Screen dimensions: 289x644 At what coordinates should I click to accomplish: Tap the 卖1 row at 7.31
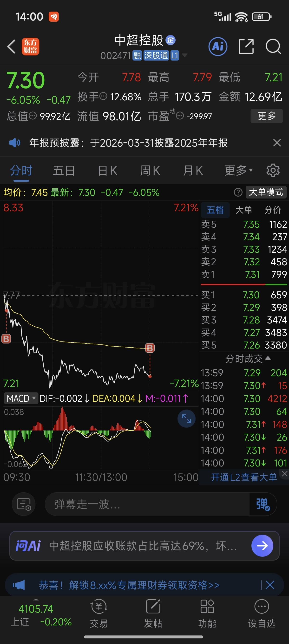tap(244, 274)
